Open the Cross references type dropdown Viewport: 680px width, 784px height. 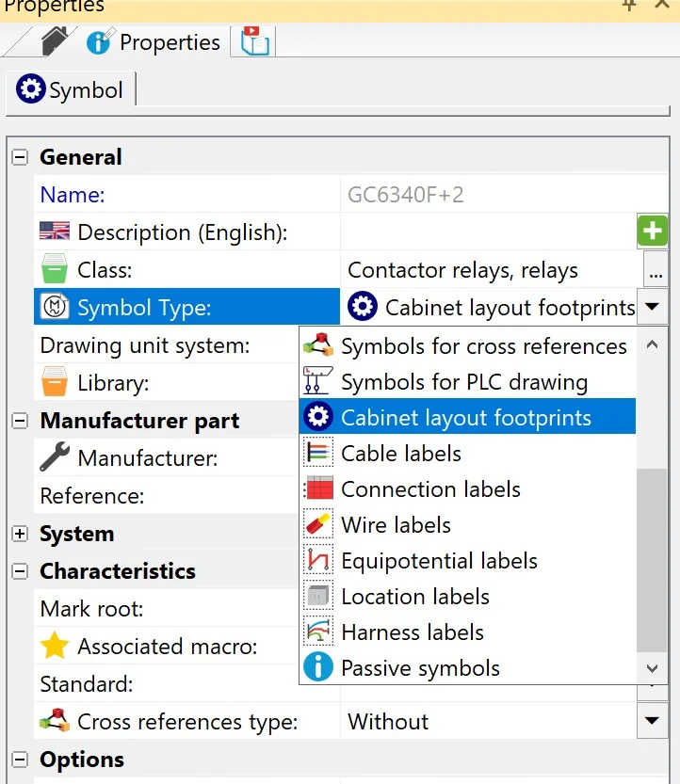click(x=652, y=722)
